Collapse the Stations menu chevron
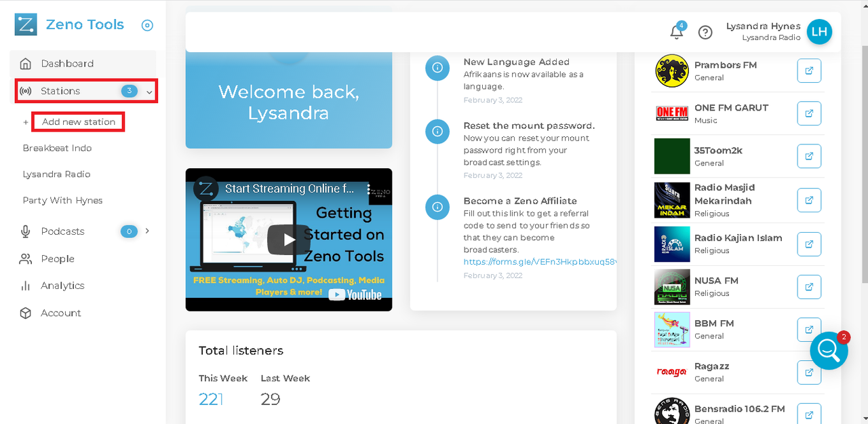This screenshot has height=424, width=868. point(149,92)
